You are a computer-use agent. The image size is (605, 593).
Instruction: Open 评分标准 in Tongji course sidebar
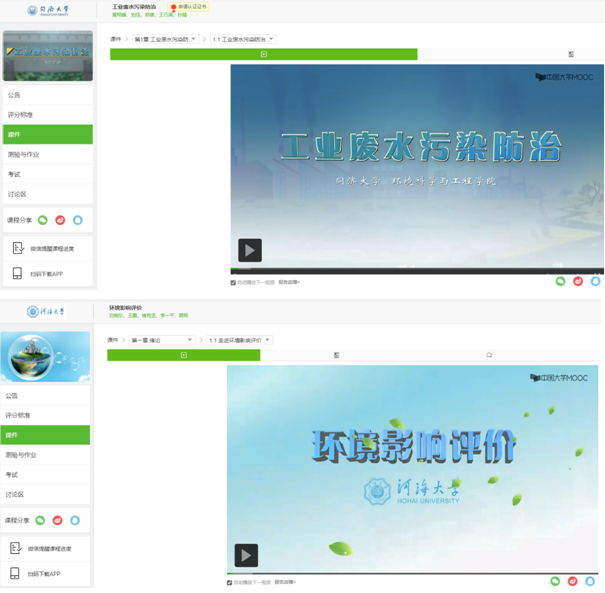[48, 115]
